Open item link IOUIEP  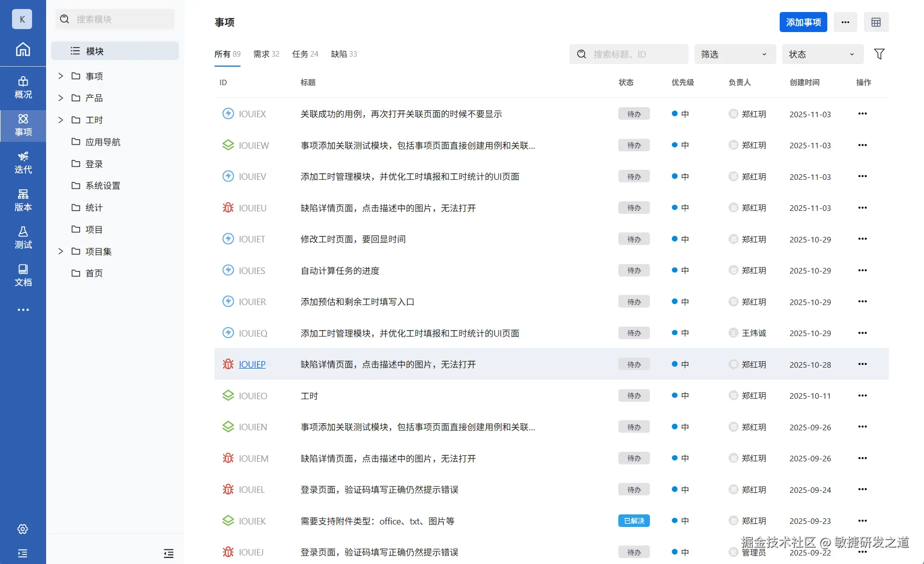(252, 364)
